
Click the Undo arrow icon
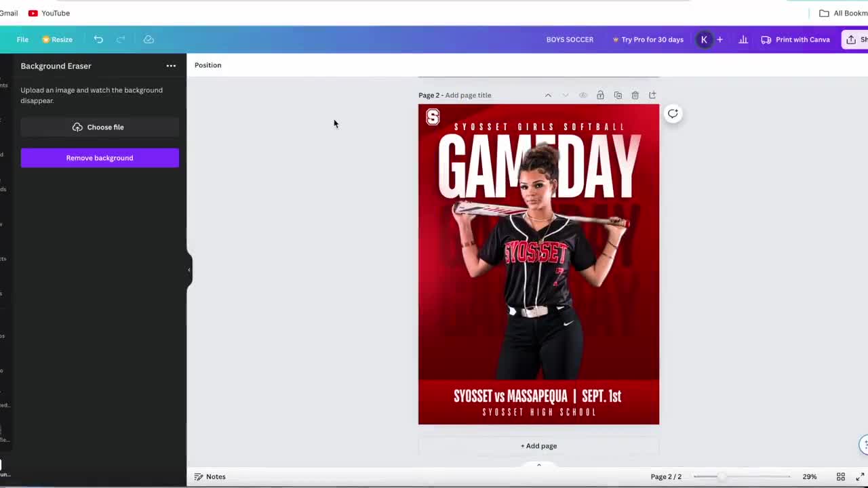point(98,39)
